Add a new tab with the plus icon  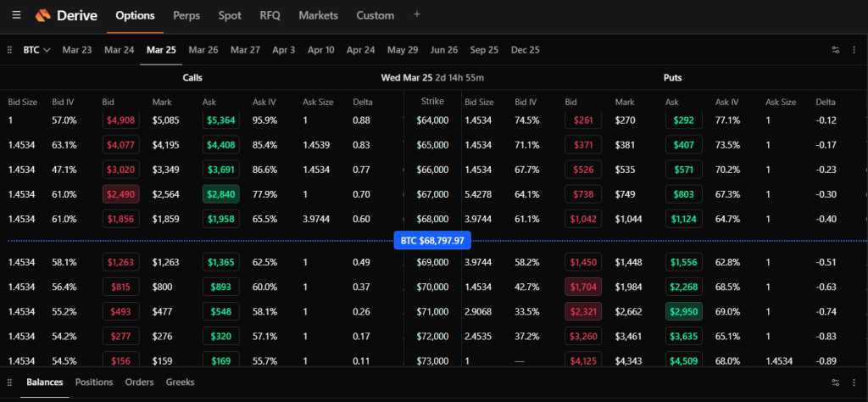coord(416,14)
